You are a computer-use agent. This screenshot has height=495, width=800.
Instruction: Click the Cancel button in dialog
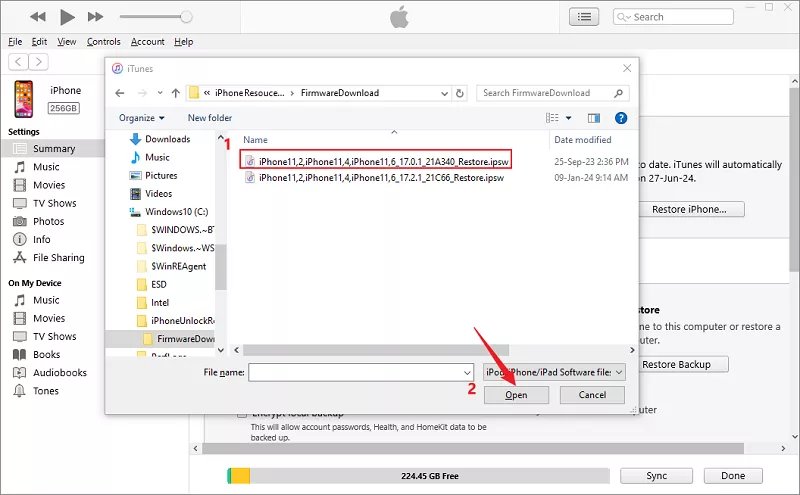coord(592,395)
